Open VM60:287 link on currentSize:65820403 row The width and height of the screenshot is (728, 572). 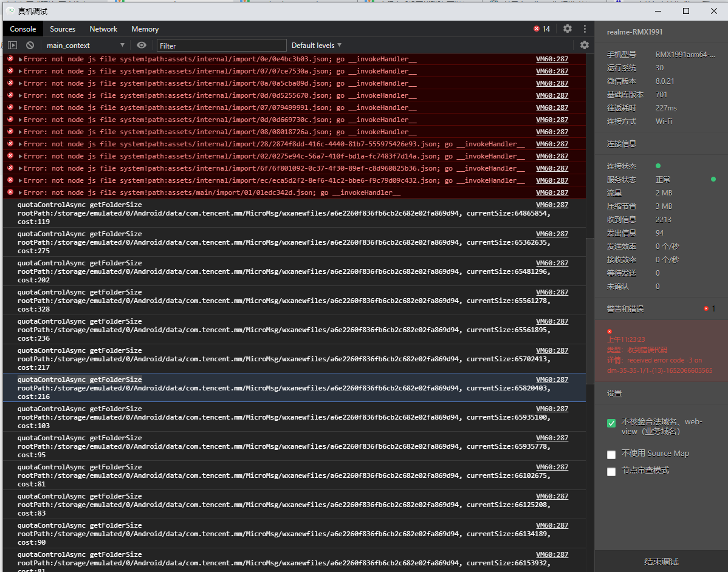(x=552, y=380)
